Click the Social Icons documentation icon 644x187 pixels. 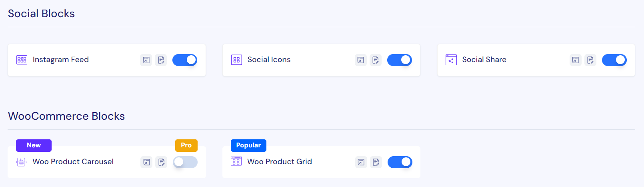pos(376,60)
